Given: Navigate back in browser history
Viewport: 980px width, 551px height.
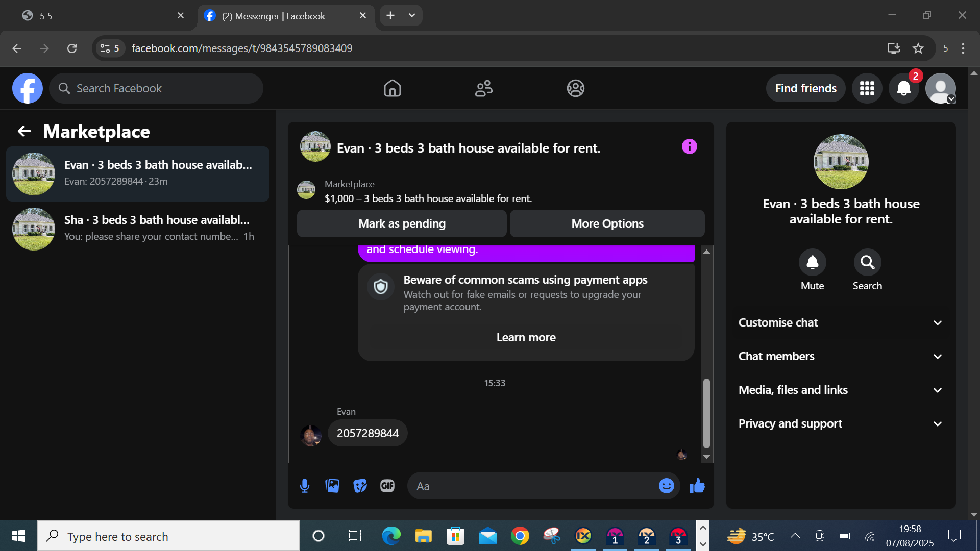Looking at the screenshot, I should [x=17, y=48].
